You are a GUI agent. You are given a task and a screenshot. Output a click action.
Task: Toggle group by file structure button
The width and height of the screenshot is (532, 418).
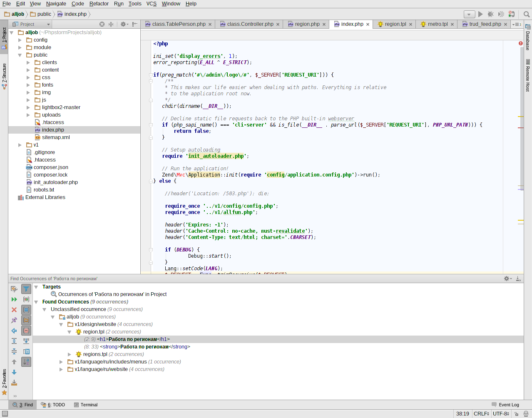point(26,331)
